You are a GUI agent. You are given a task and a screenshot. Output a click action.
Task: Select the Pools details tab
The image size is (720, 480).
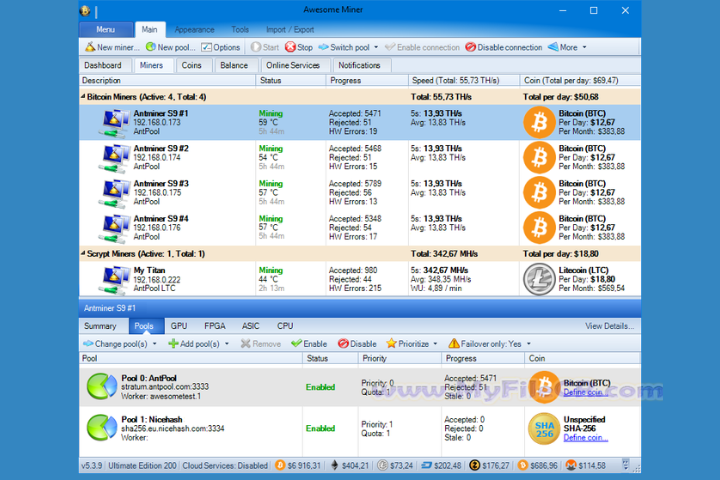pos(144,326)
